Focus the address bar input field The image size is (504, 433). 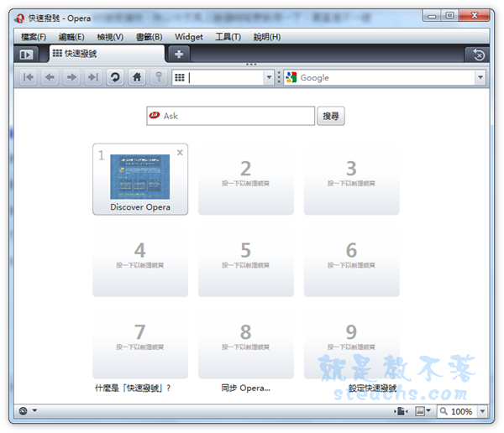click(225, 77)
